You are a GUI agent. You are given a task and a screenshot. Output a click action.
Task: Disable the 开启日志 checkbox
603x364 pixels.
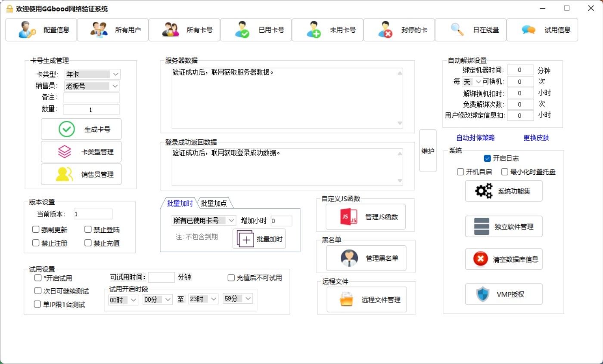(488, 158)
